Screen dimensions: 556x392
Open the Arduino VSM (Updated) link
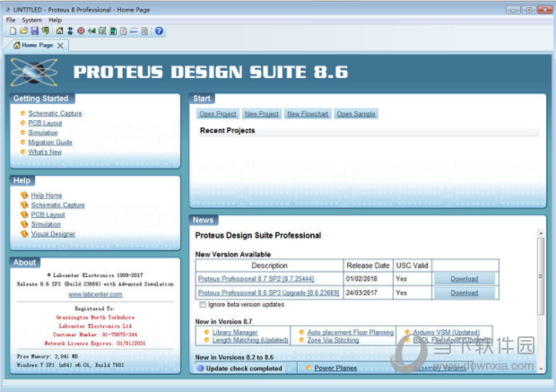[x=446, y=332]
